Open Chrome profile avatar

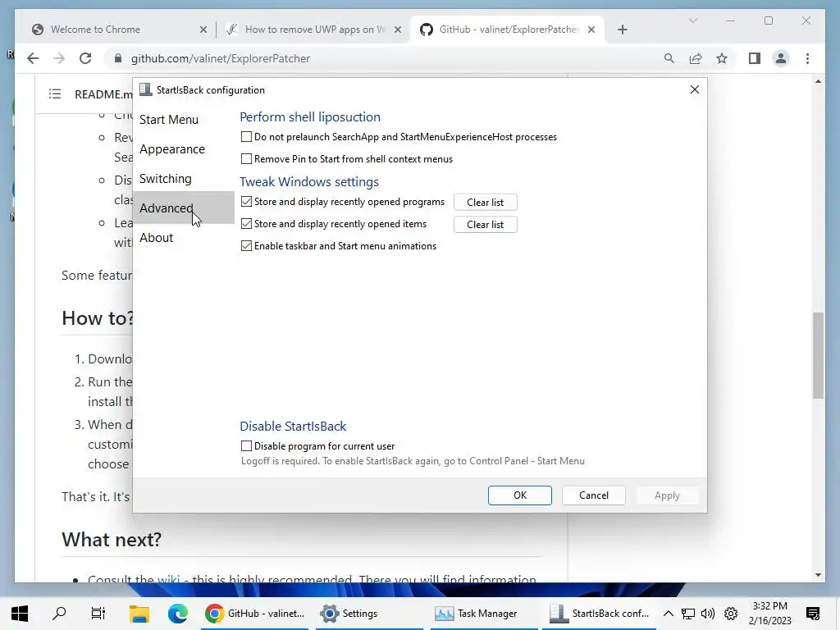coord(781,58)
